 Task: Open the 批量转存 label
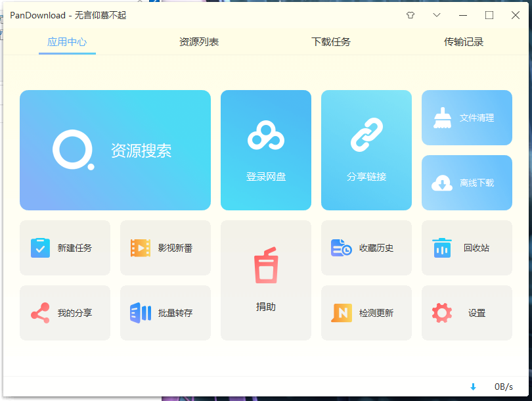click(175, 313)
